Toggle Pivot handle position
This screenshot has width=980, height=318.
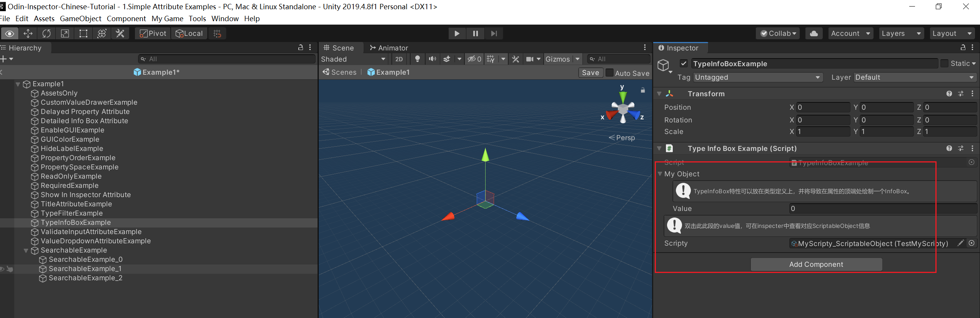pyautogui.click(x=153, y=33)
